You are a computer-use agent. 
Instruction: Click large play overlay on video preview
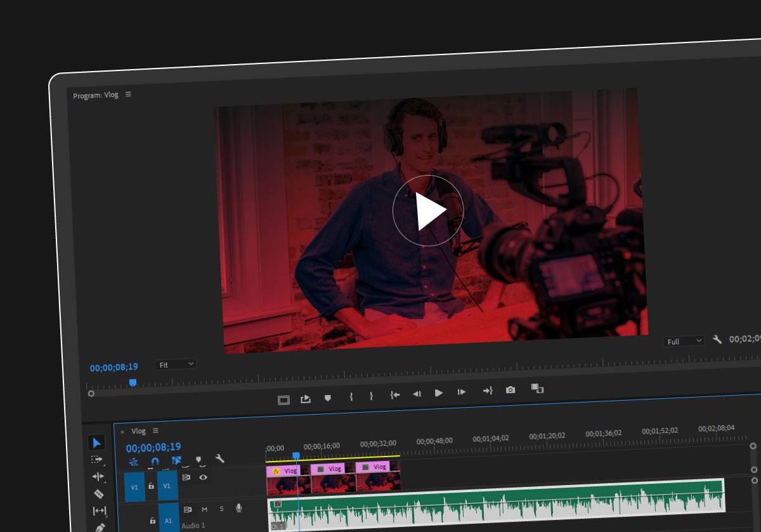(429, 211)
